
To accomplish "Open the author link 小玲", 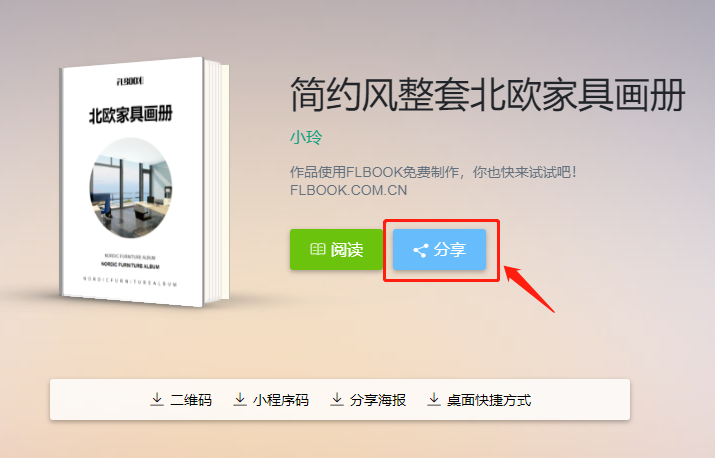I will (306, 137).
